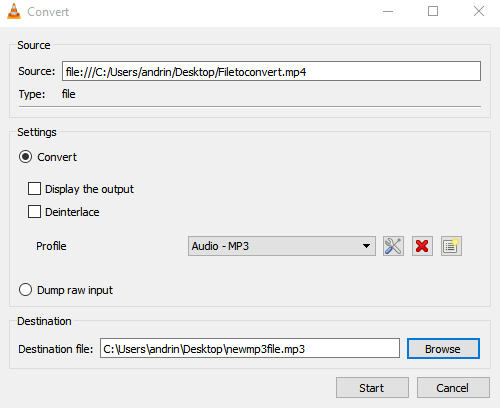Image resolution: width=500 pixels, height=408 pixels.
Task: Click into the Destination file field
Action: [x=250, y=348]
